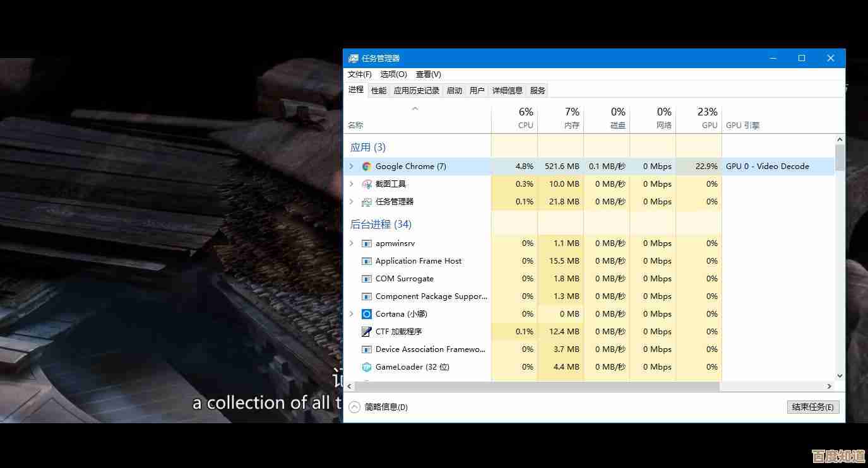Click the 任务管理器 process row icon

pyautogui.click(x=366, y=202)
